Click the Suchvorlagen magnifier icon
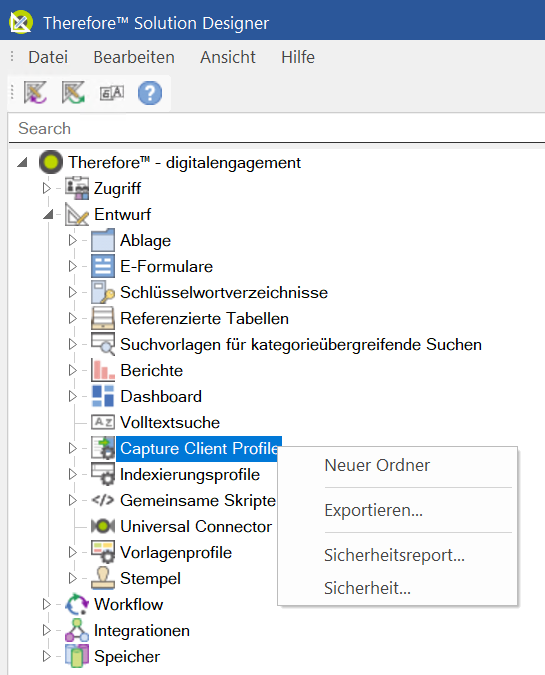This screenshot has height=675, width=545. (x=103, y=344)
